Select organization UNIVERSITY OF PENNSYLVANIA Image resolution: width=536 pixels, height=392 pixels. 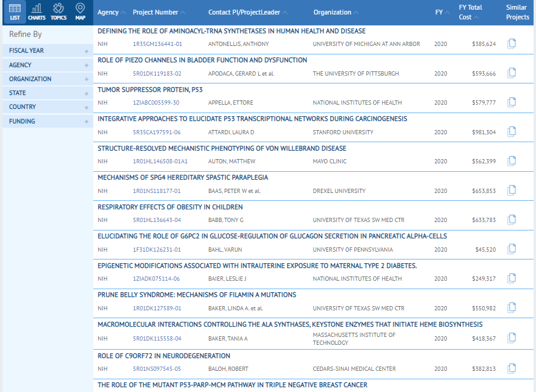[x=352, y=250]
